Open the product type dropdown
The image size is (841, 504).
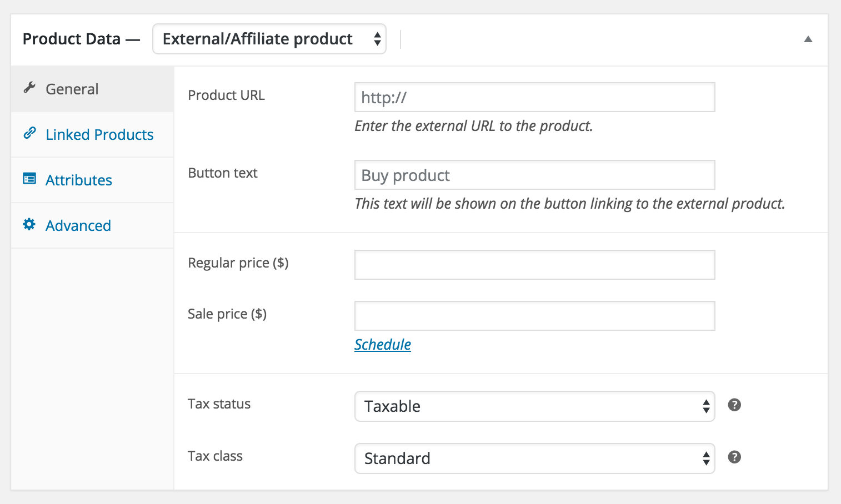pos(269,39)
